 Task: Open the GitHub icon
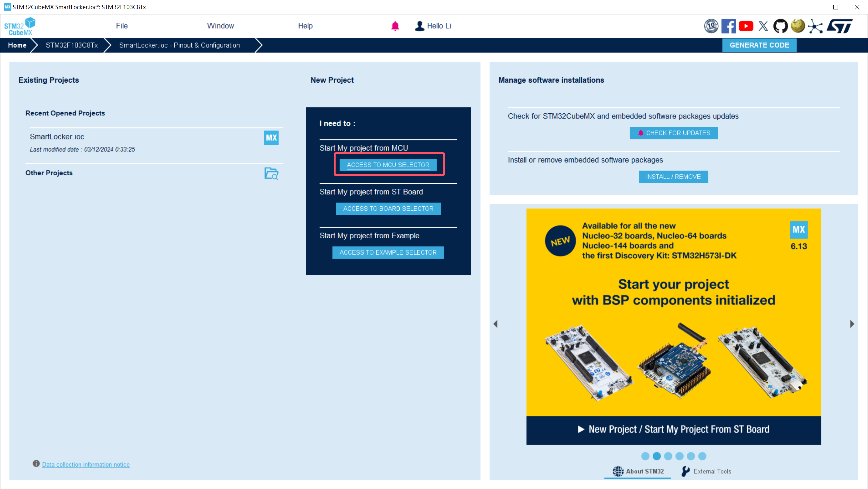point(781,26)
